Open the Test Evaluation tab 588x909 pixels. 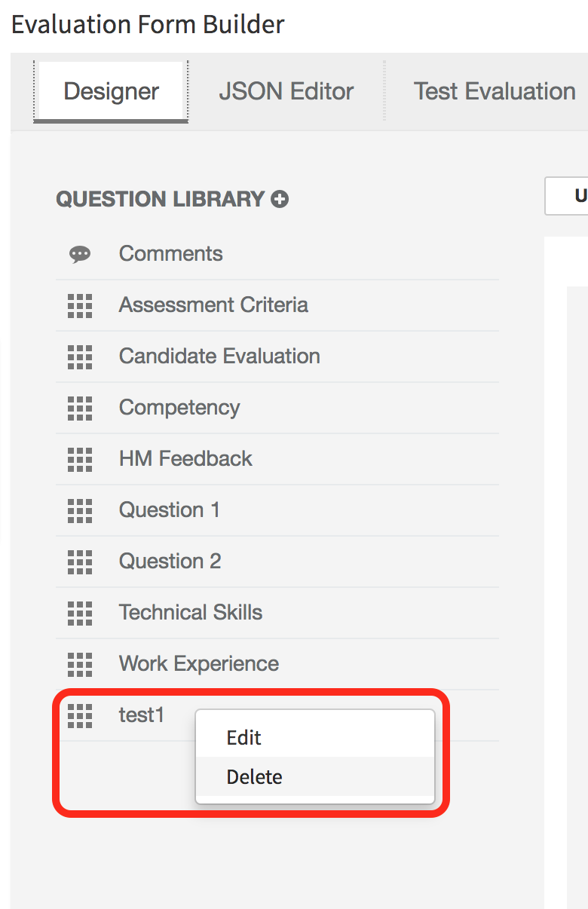coord(494,90)
